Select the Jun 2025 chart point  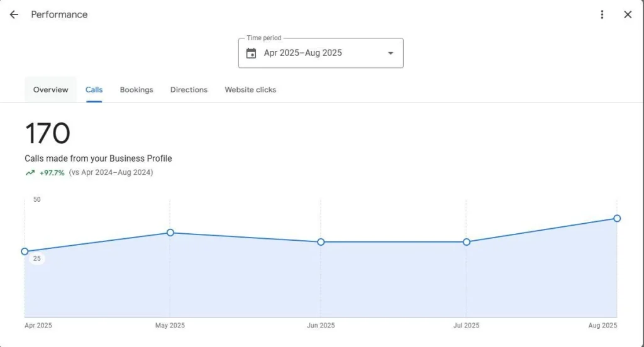click(321, 242)
